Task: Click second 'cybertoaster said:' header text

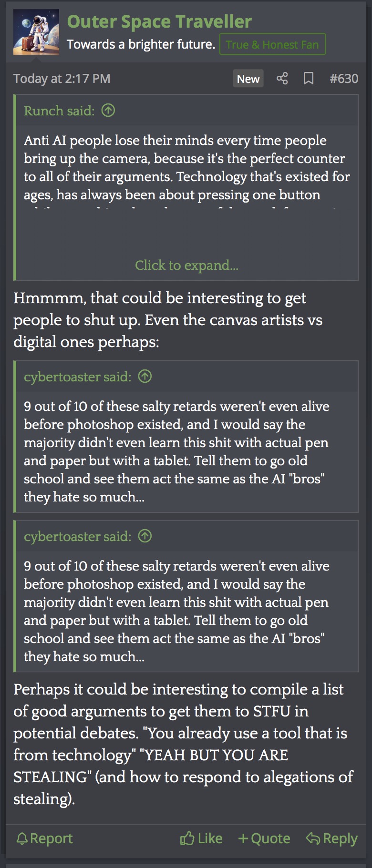Action: [77, 536]
